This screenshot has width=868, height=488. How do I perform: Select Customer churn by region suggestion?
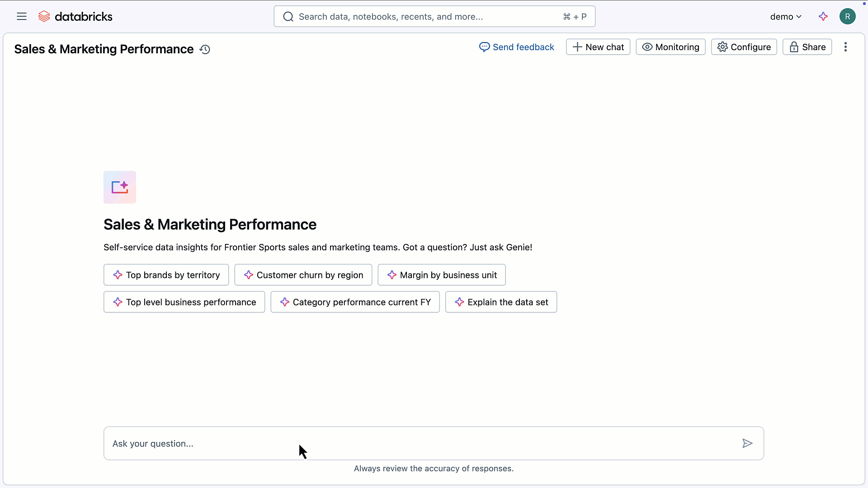pos(303,275)
